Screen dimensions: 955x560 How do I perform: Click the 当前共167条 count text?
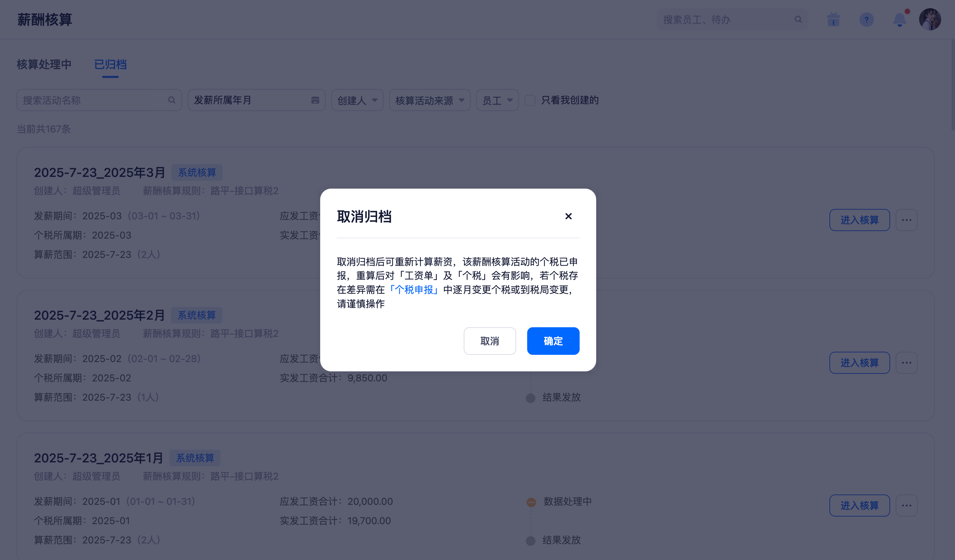[43, 129]
